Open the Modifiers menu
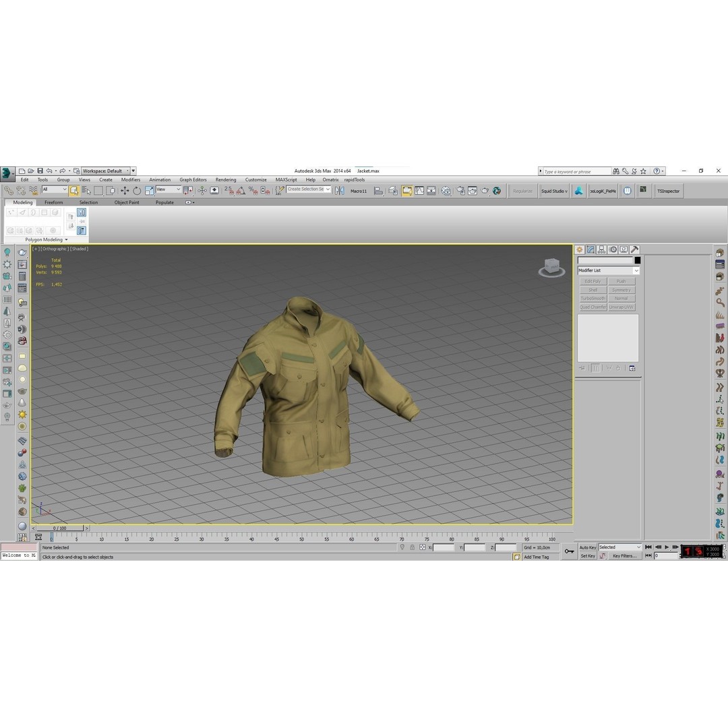 [131, 180]
